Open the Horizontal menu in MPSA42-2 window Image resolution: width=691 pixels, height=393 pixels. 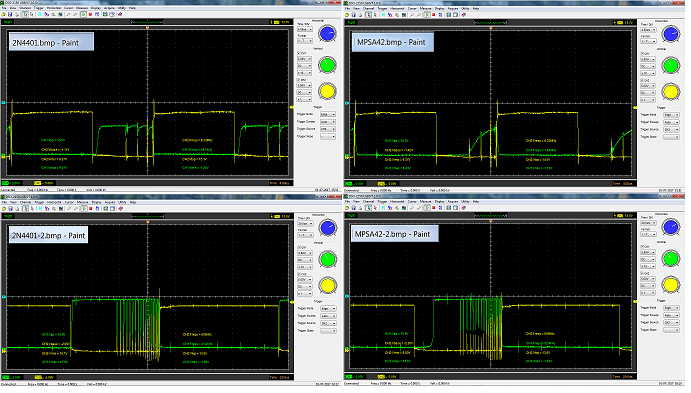[x=397, y=201]
